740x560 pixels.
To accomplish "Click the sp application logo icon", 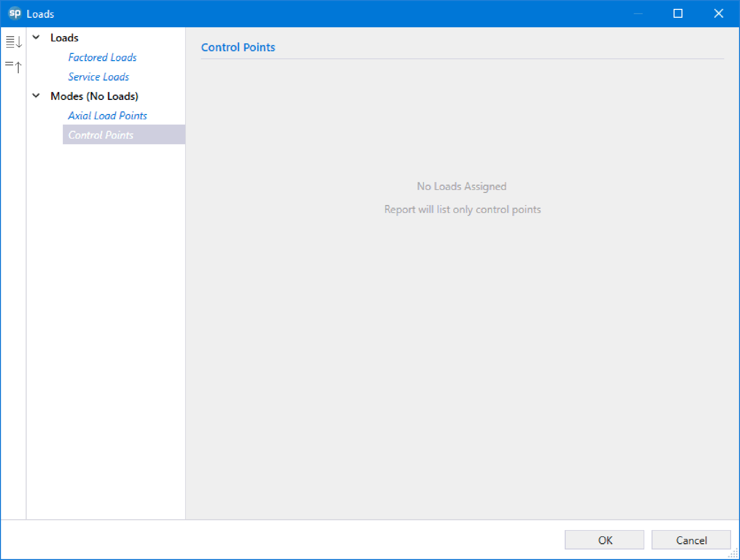I will tap(15, 13).
